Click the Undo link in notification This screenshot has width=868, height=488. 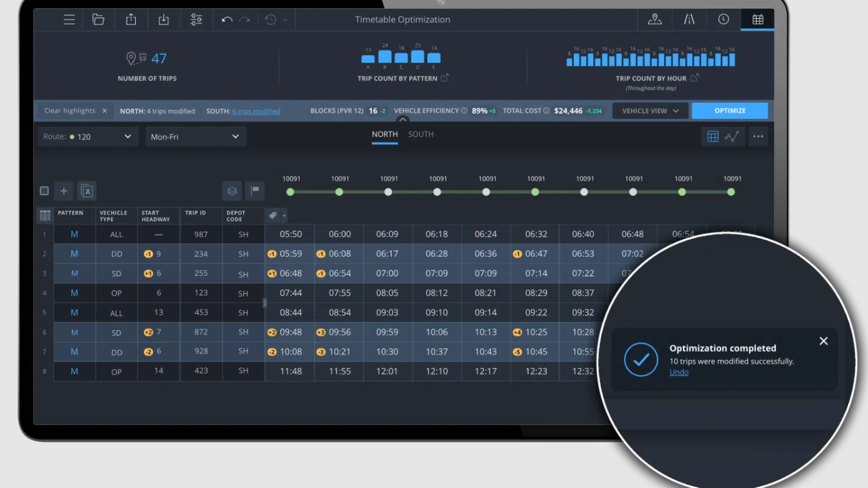(679, 372)
